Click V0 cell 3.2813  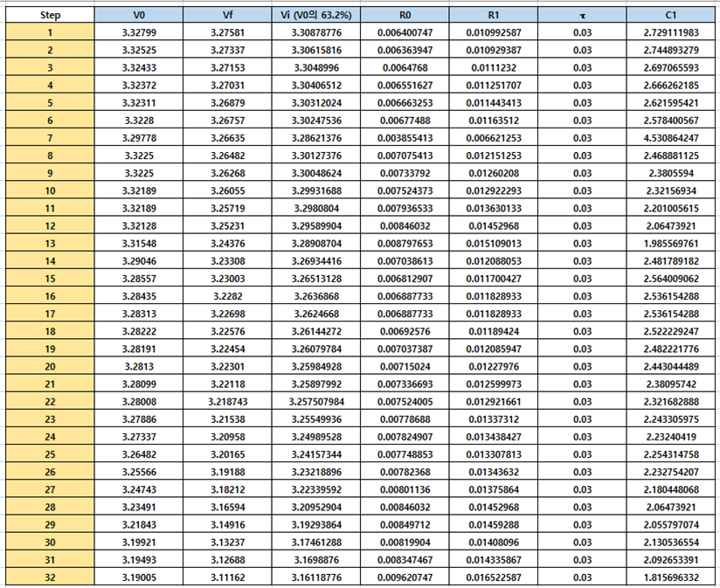pos(139,367)
